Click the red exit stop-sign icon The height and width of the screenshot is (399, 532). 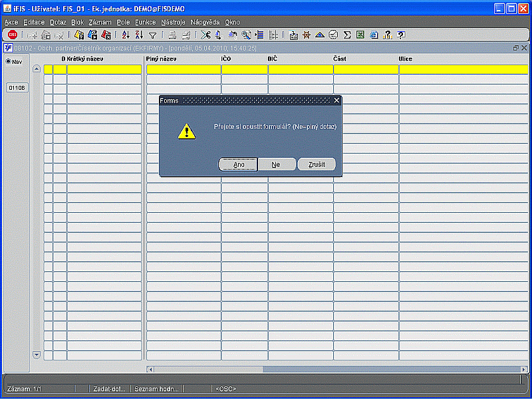pos(13,35)
